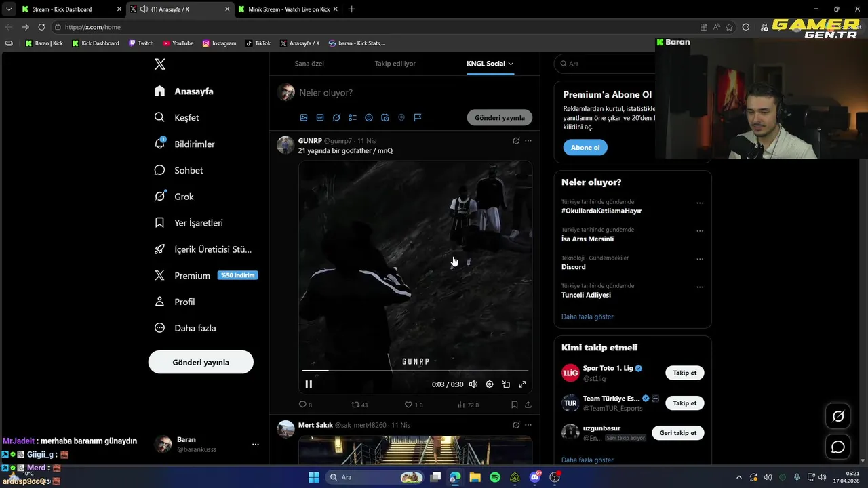868x488 pixels.
Task: Open more options for İsa Aras Mersinli trend
Action: pos(700,231)
